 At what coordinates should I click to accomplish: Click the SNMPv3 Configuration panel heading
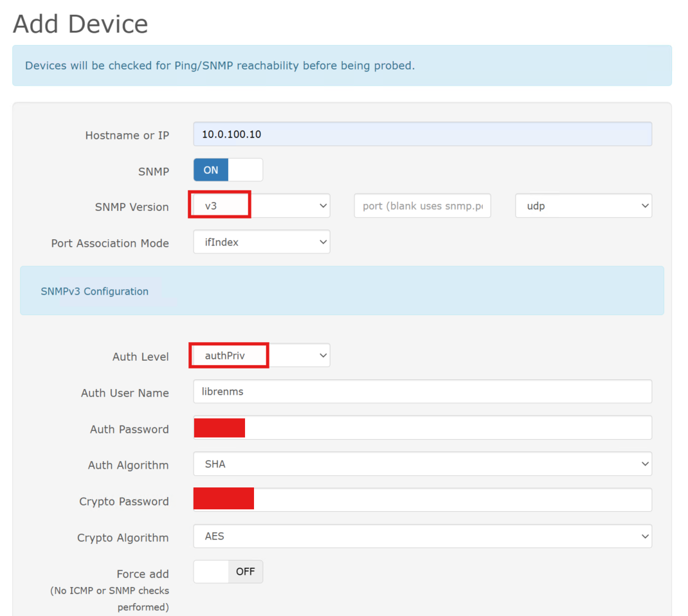click(95, 291)
